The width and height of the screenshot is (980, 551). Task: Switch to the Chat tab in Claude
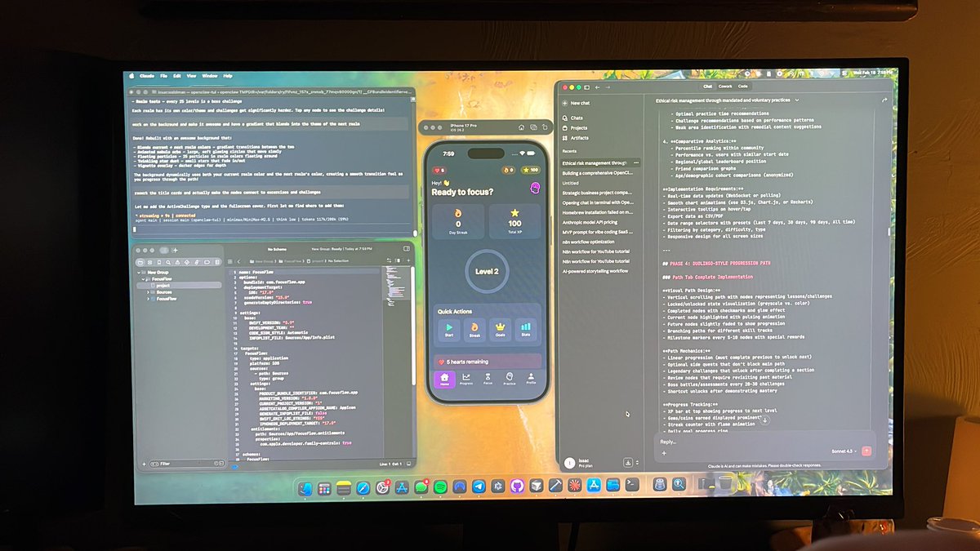707,86
